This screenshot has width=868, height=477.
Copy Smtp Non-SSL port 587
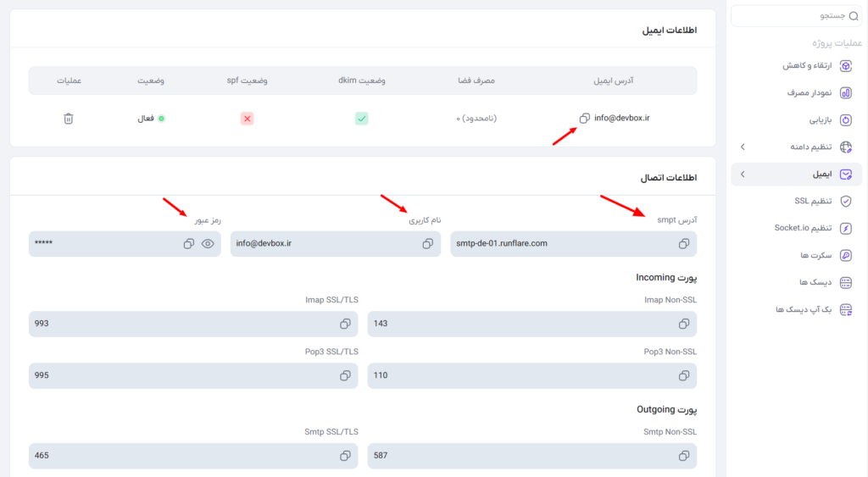[684, 456]
